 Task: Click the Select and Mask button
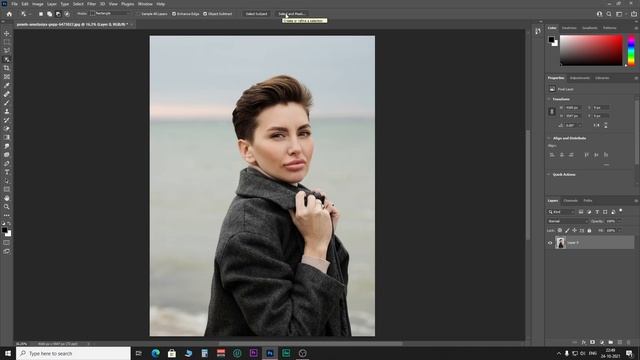click(x=291, y=14)
